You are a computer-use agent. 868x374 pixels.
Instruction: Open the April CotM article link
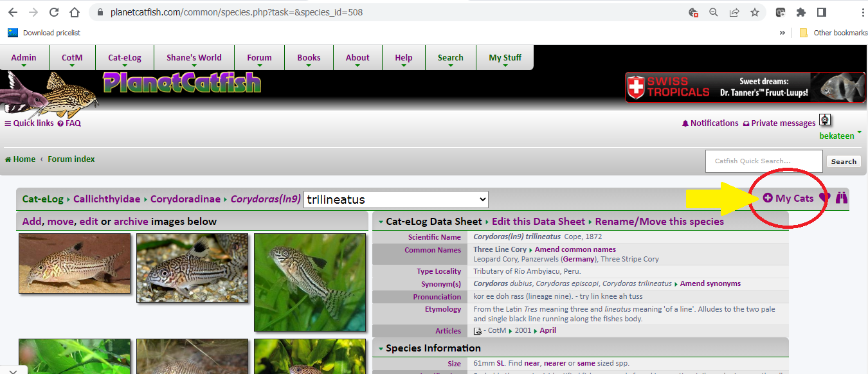548,330
